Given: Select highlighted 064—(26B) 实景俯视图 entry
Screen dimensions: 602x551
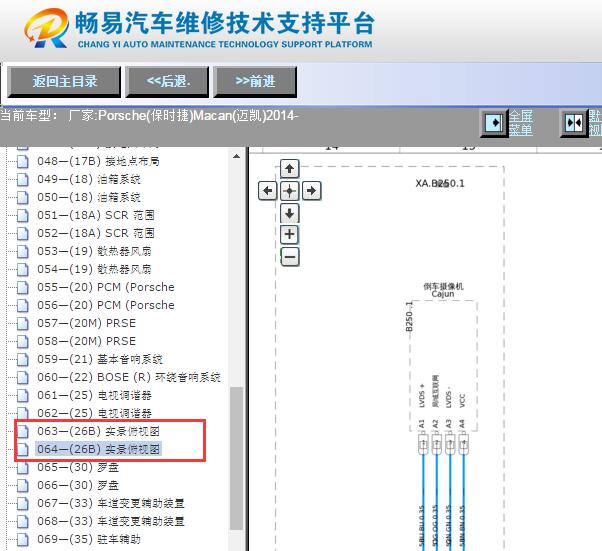Looking at the screenshot, I should click(x=98, y=449).
